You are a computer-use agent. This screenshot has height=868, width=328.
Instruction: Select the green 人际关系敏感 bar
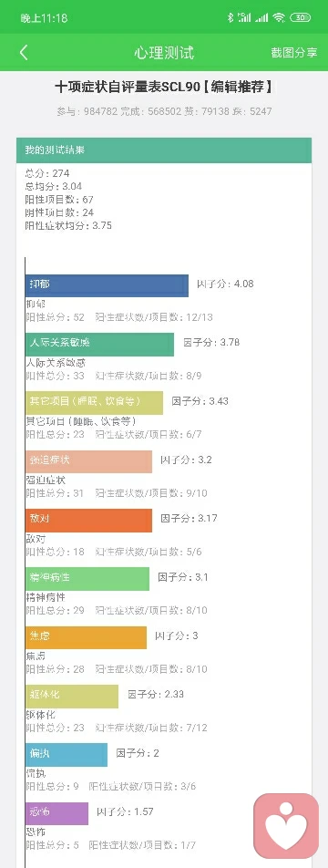99,345
